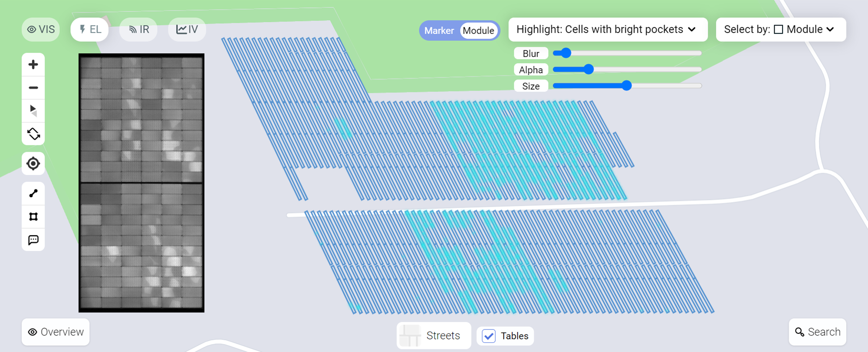Click the Overview button

tap(56, 332)
